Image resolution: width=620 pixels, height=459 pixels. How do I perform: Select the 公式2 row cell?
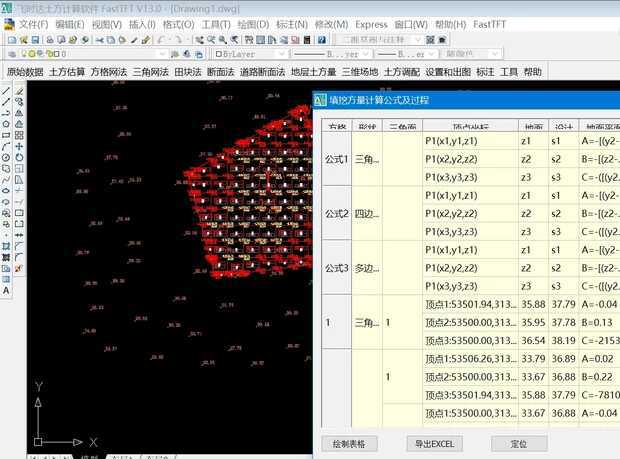pos(336,214)
